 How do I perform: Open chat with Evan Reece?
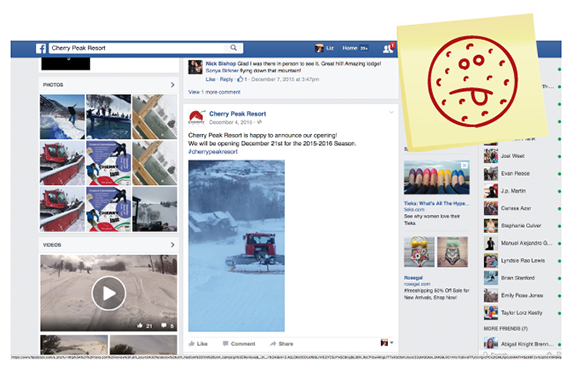click(522, 174)
